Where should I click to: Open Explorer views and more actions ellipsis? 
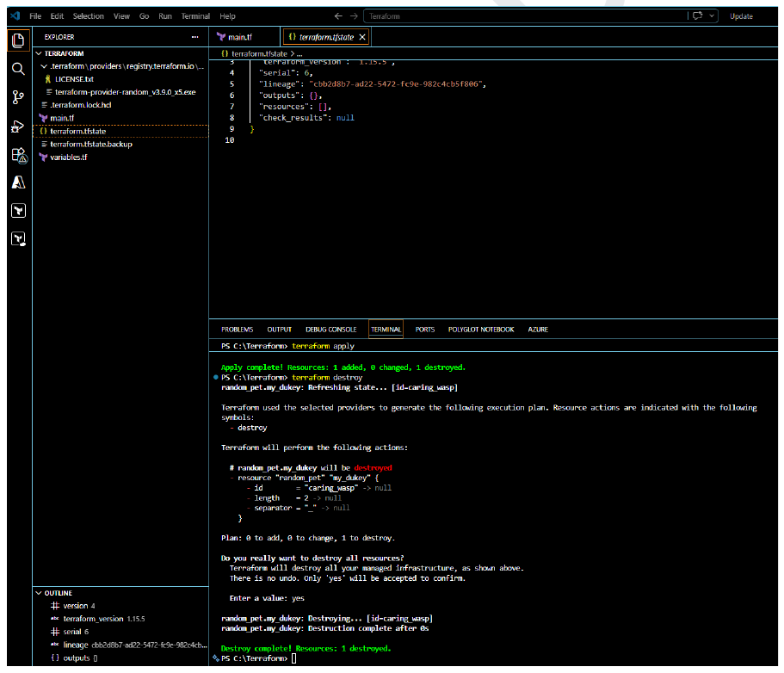(x=195, y=37)
